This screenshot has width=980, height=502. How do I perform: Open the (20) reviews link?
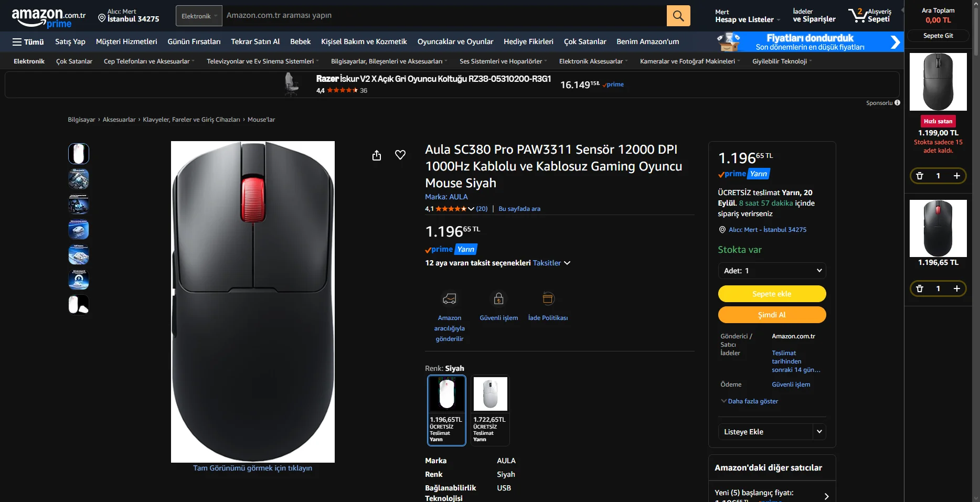coord(482,209)
